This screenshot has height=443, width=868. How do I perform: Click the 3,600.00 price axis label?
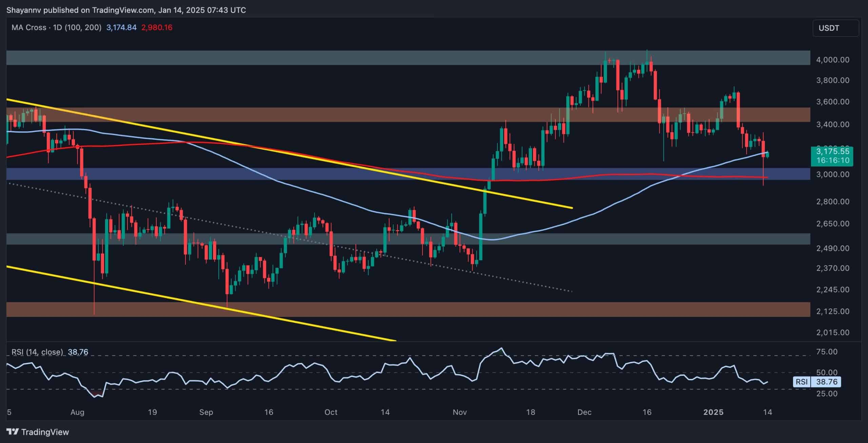pos(832,102)
